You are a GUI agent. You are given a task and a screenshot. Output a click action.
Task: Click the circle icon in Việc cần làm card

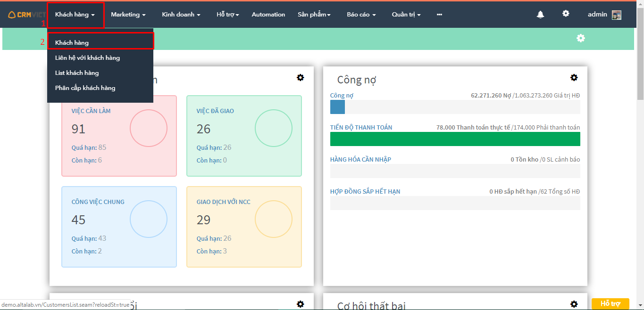pos(149,128)
